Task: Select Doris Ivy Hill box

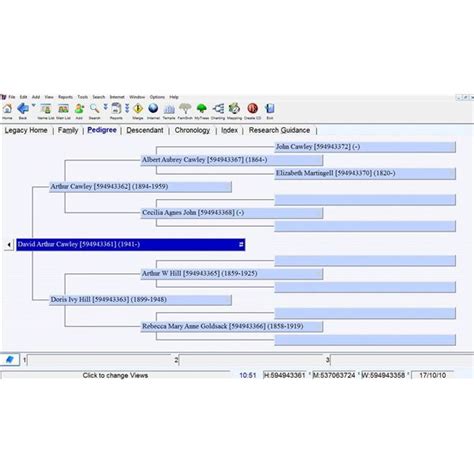Action: point(140,300)
